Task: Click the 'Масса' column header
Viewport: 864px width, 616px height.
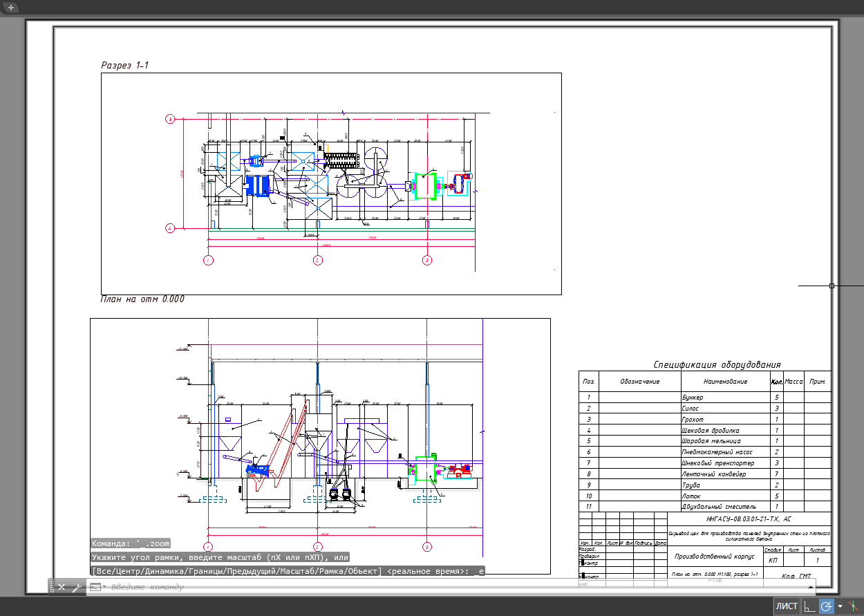Action: 793,381
